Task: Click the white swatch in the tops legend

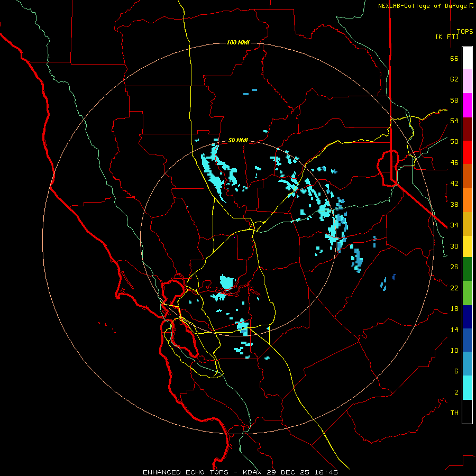Action: 467,58
